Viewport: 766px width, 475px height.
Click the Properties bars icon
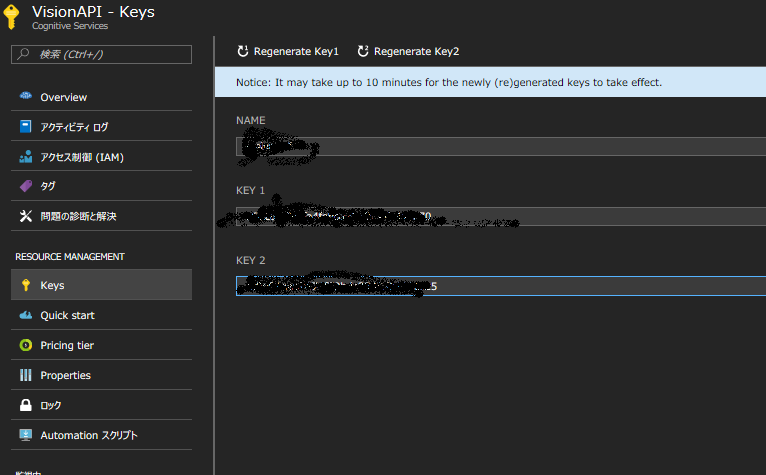25,375
